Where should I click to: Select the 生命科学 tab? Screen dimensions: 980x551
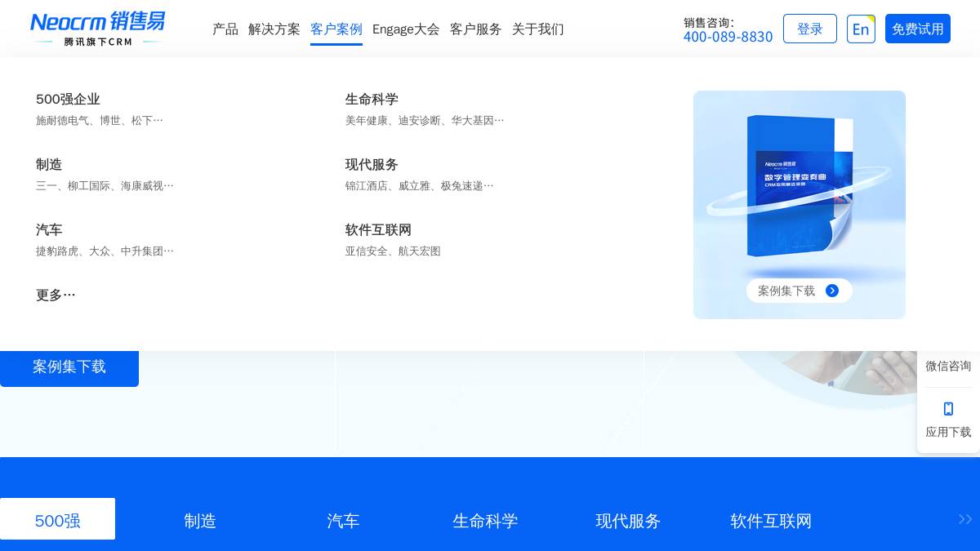[485, 521]
